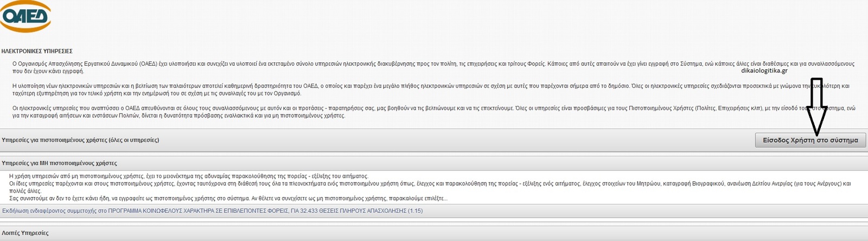Screen dimensions: 868x241
Task: Collapse Υπηρεσίες για ΜΗ πιστοποιημένους χρήστες section
Action: (59, 163)
